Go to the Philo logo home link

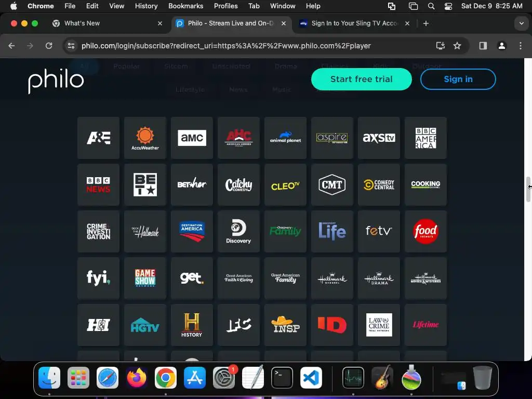coord(56,81)
